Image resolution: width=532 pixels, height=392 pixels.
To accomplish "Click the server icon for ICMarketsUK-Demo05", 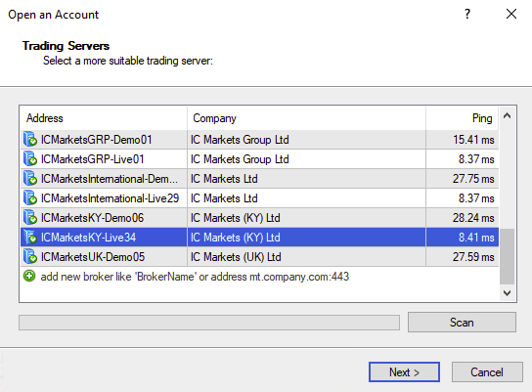I will 30,257.
